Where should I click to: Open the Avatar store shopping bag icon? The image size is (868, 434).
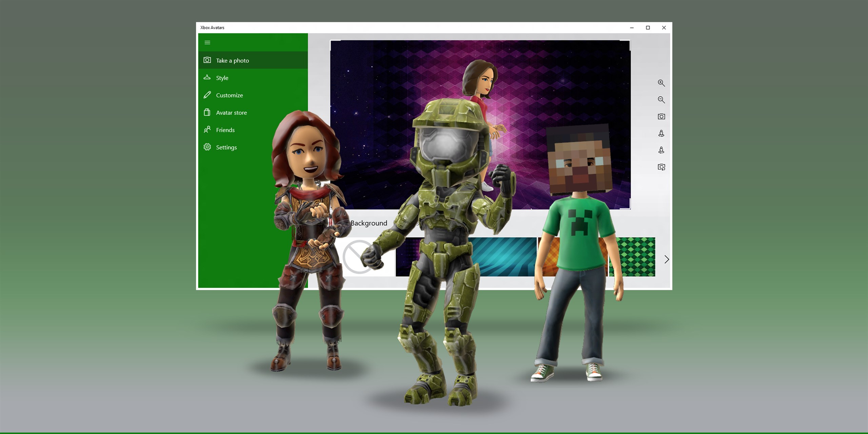pos(207,112)
